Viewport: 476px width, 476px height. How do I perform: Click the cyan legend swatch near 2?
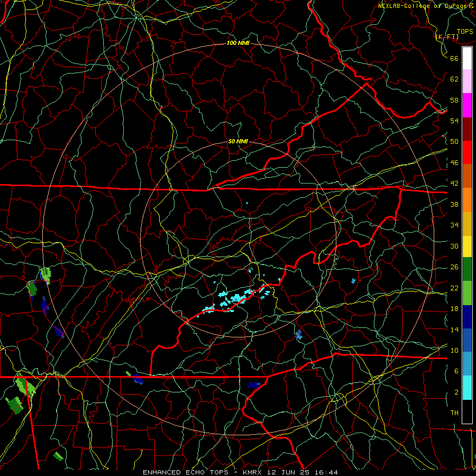[x=467, y=388]
